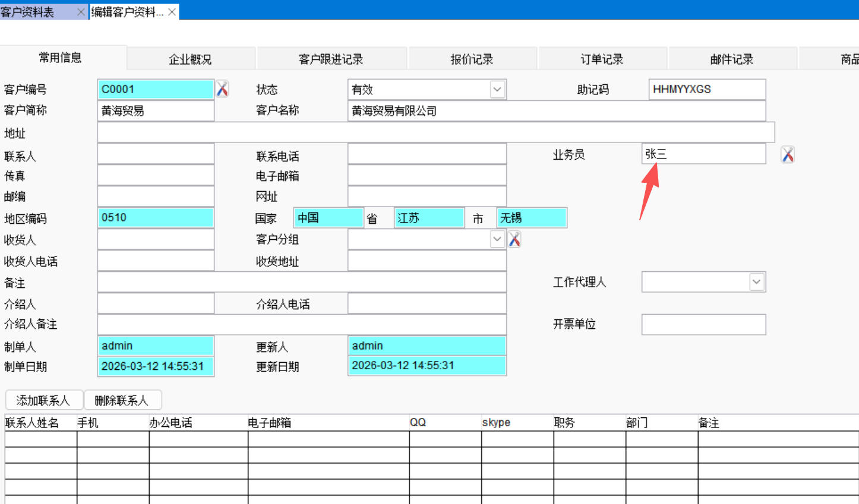The width and height of the screenshot is (859, 504).
Task: Go to the 报价记录 tab
Action: [x=472, y=59]
